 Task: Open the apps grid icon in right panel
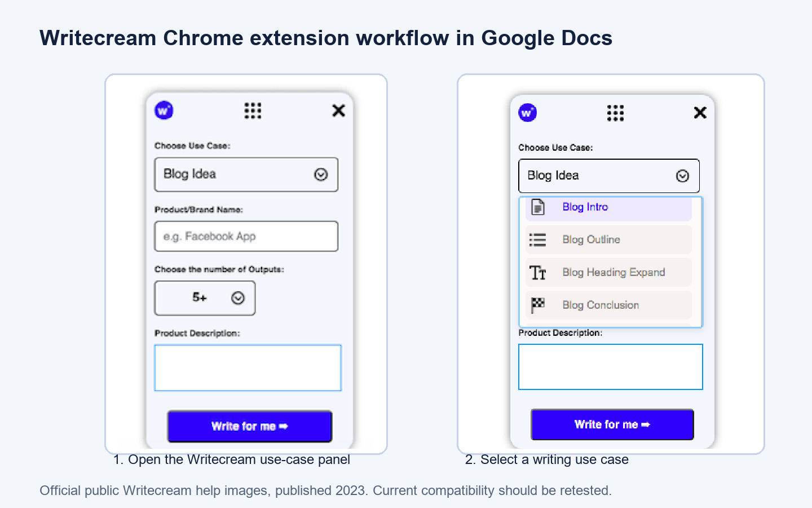(615, 113)
